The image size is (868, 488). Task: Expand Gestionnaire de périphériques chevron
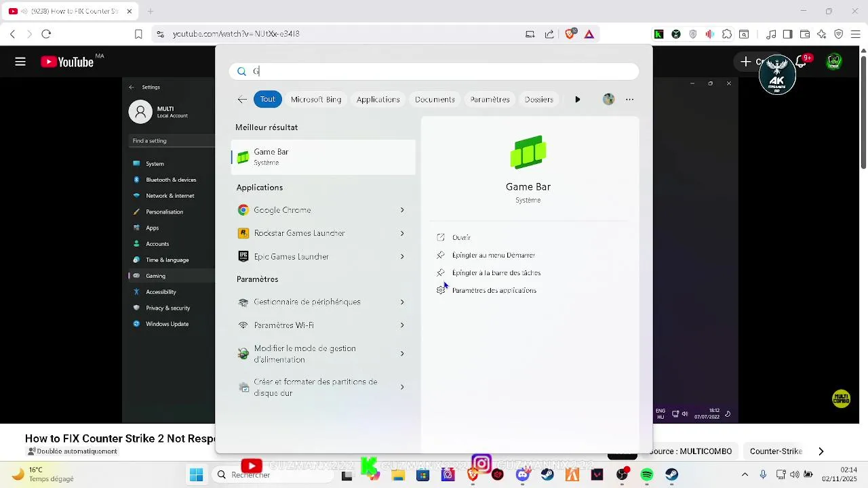click(402, 302)
